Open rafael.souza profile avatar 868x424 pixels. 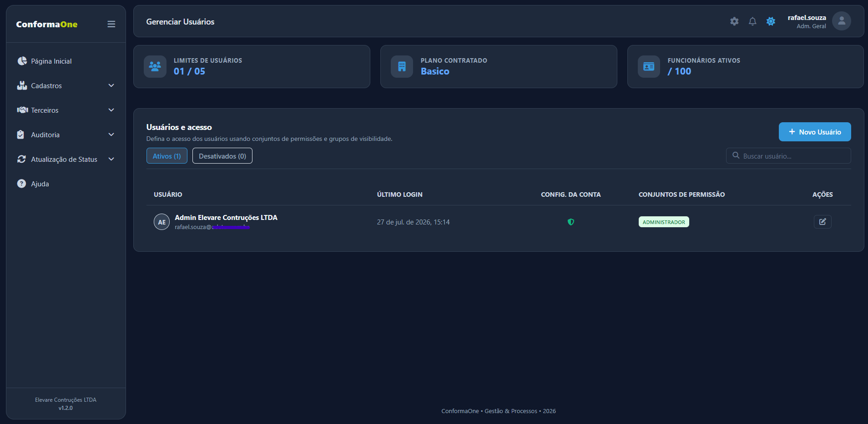(x=841, y=21)
